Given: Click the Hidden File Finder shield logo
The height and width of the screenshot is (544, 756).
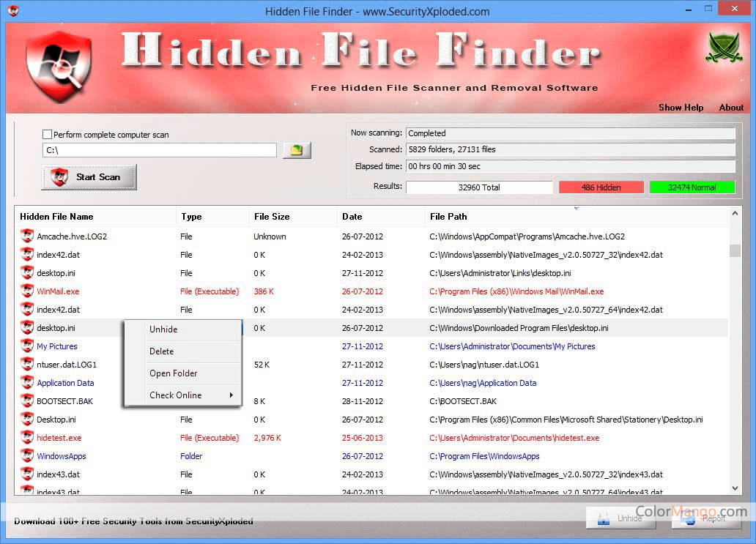Looking at the screenshot, I should (59, 67).
